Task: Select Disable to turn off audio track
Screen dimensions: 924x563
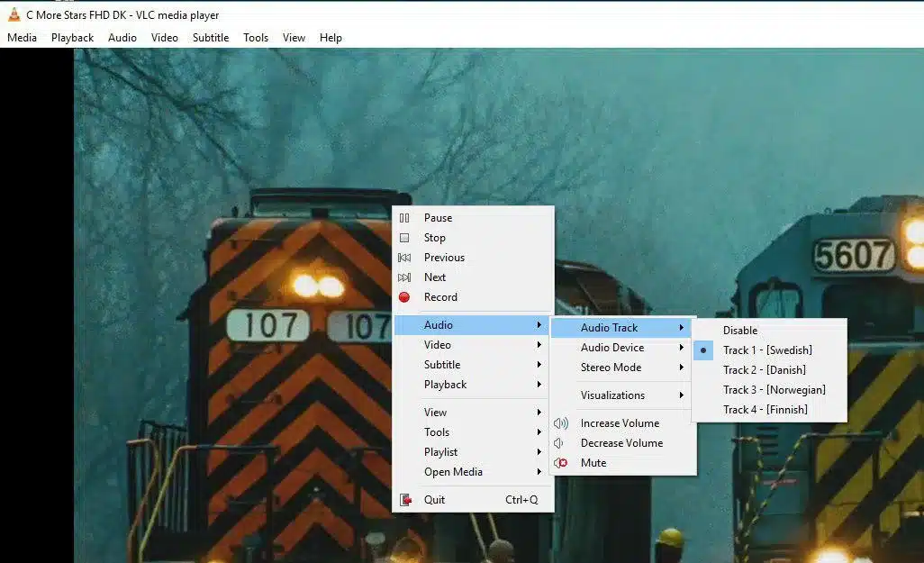Action: [738, 330]
